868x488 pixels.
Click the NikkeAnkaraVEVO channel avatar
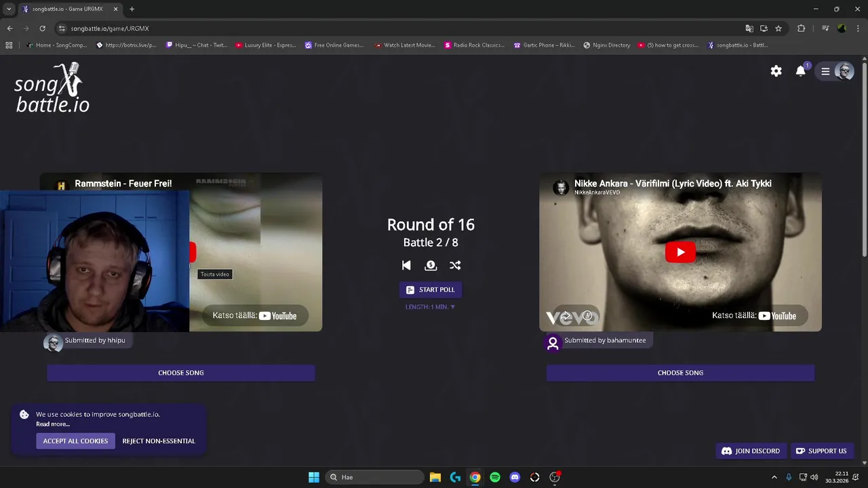[x=560, y=188]
